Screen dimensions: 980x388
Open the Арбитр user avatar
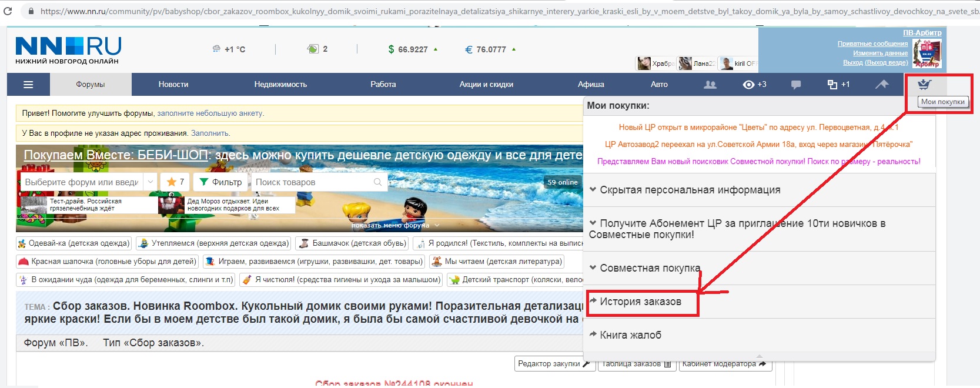[927, 54]
